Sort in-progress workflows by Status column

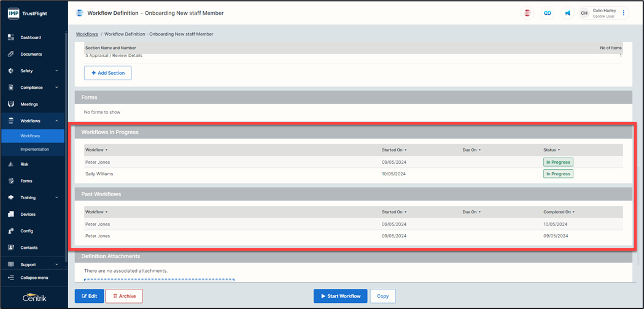551,150
